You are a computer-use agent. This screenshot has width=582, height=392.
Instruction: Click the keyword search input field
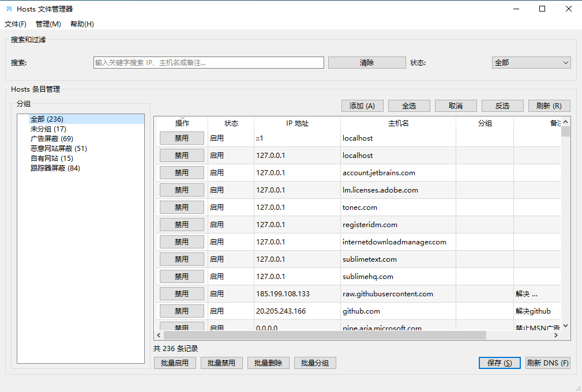pos(208,63)
